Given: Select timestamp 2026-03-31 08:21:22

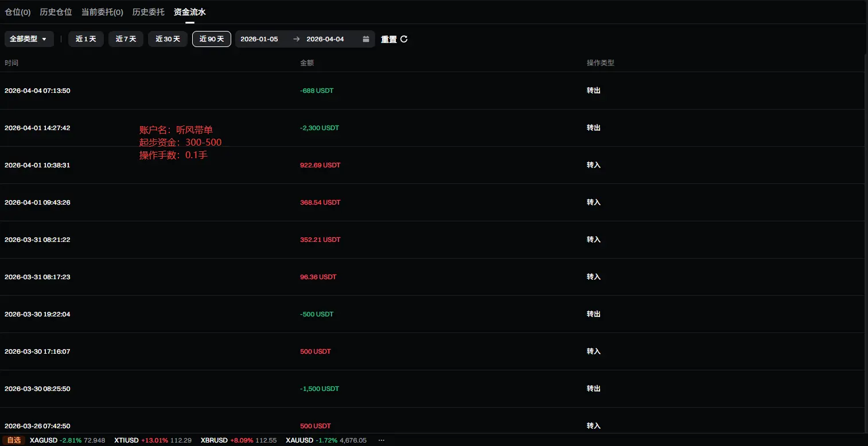Looking at the screenshot, I should point(37,240).
